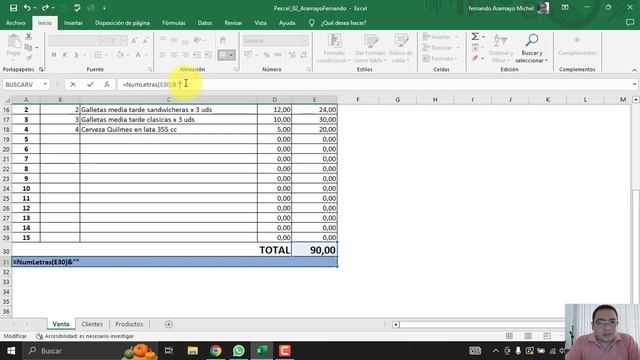Toggle Wrap Text in Alineación
The width and height of the screenshot is (640, 360).
222,40
